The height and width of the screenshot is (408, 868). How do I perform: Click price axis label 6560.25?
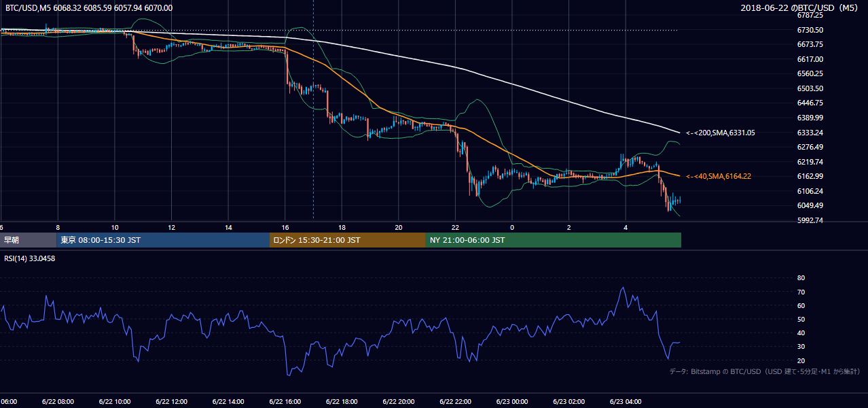tap(810, 73)
